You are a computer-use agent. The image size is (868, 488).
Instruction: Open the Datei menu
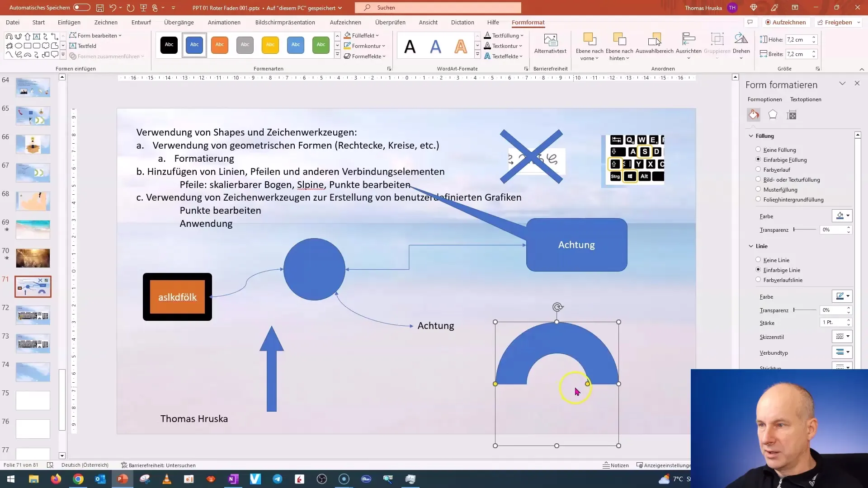click(13, 22)
